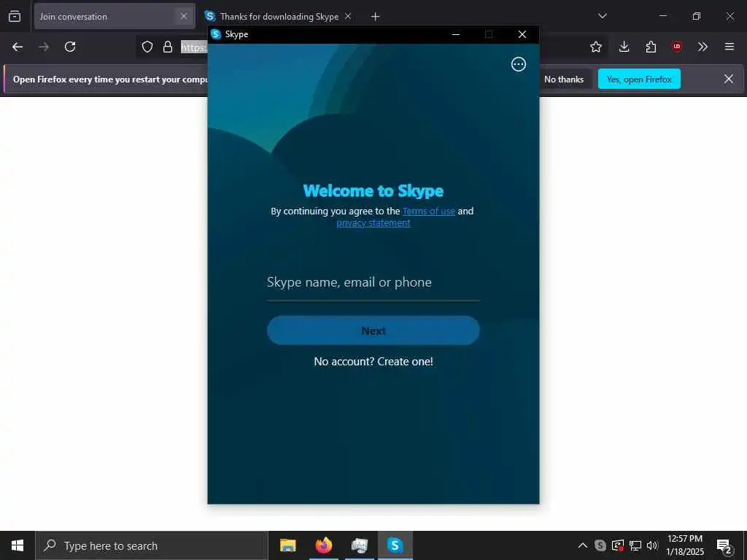This screenshot has width=747, height=560.
Task: Click the Skype taskbar icon
Action: coord(395,545)
